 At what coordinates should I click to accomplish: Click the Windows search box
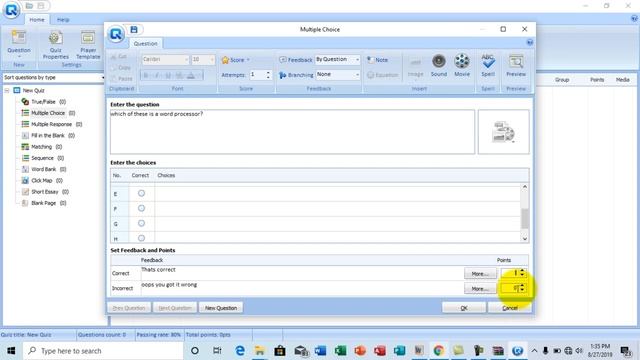pos(103,351)
